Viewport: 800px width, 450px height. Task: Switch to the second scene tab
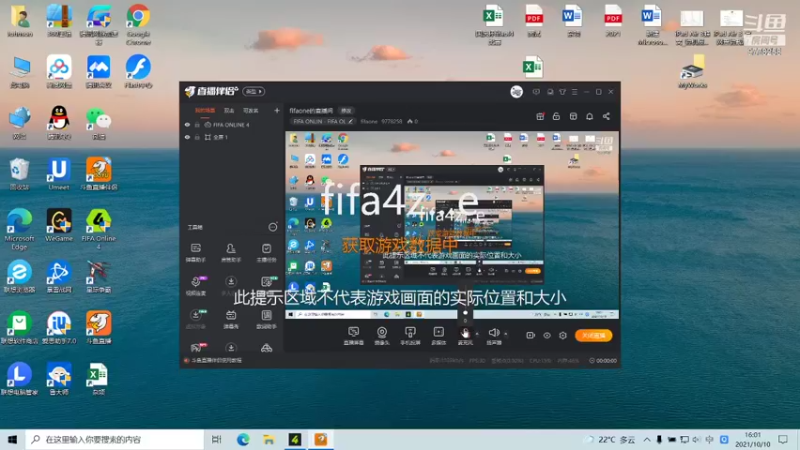[x=229, y=110]
